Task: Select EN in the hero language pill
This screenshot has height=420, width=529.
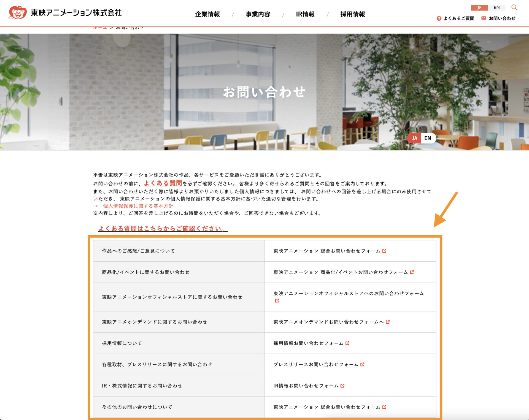Action: [x=428, y=138]
